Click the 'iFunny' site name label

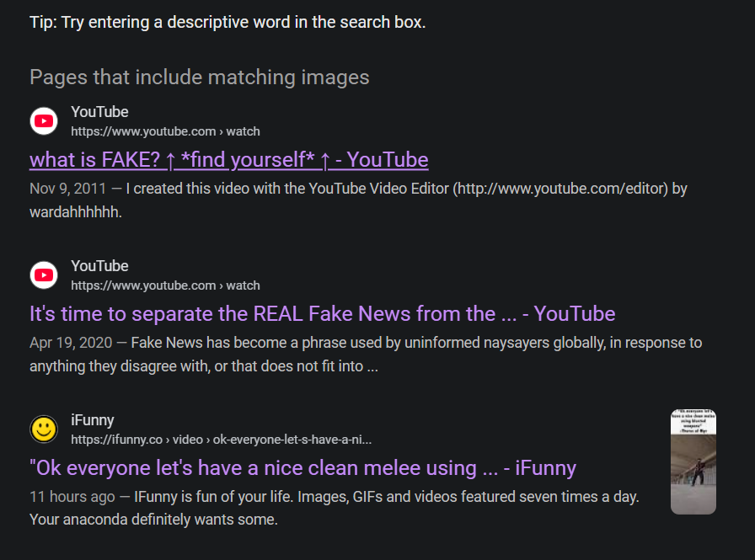(93, 420)
